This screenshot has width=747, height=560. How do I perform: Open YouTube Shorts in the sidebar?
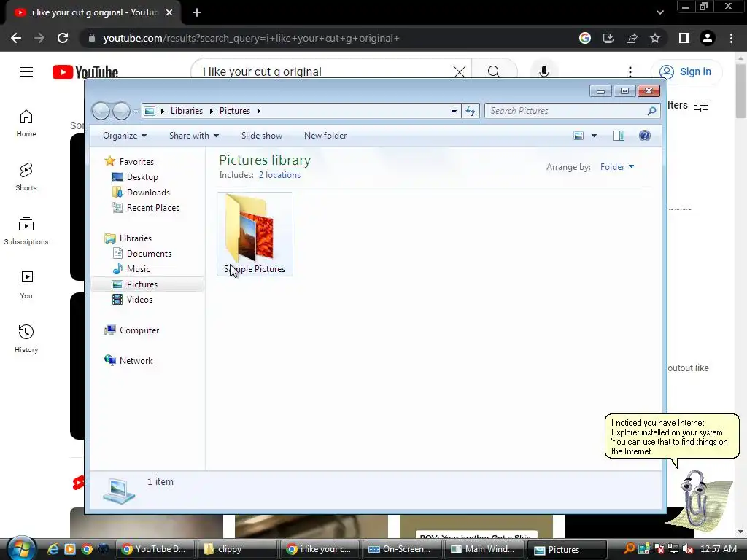tap(26, 177)
